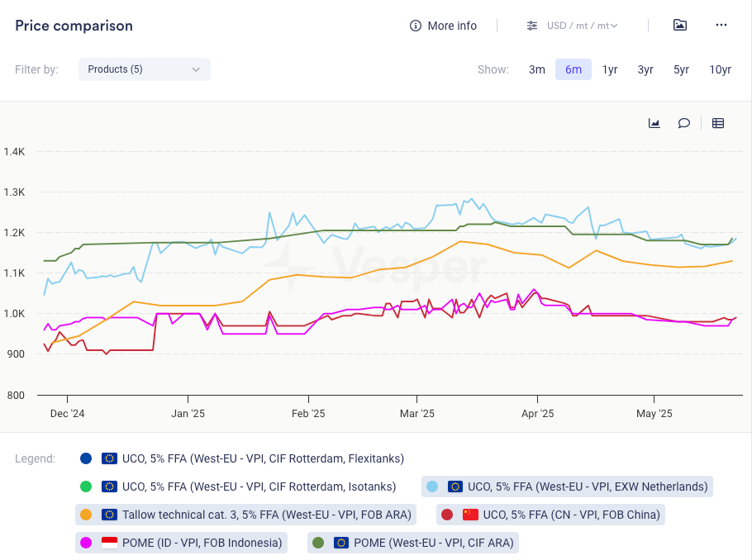Image resolution: width=752 pixels, height=560 pixels.
Task: Switch to the 10yr time range
Action: point(720,69)
